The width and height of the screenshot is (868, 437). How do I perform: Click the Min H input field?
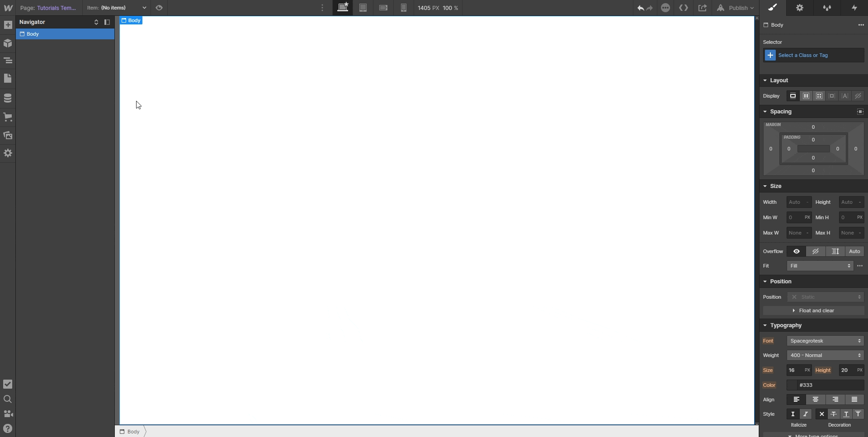(x=851, y=217)
